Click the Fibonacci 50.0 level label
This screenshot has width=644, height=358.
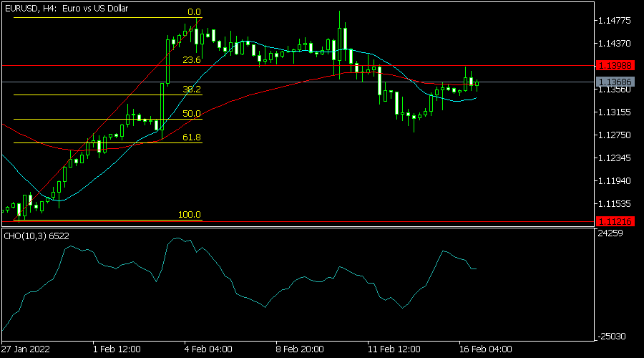pos(191,113)
